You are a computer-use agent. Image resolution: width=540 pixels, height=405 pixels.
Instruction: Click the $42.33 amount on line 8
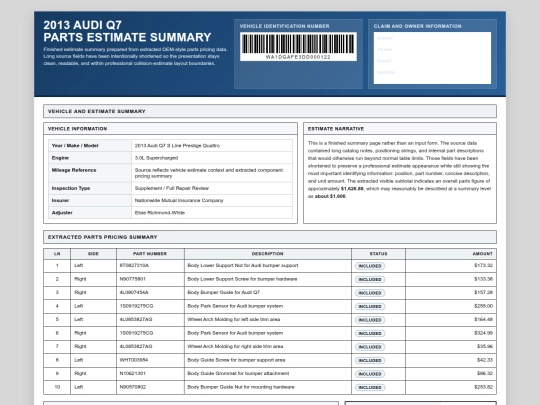click(485, 360)
